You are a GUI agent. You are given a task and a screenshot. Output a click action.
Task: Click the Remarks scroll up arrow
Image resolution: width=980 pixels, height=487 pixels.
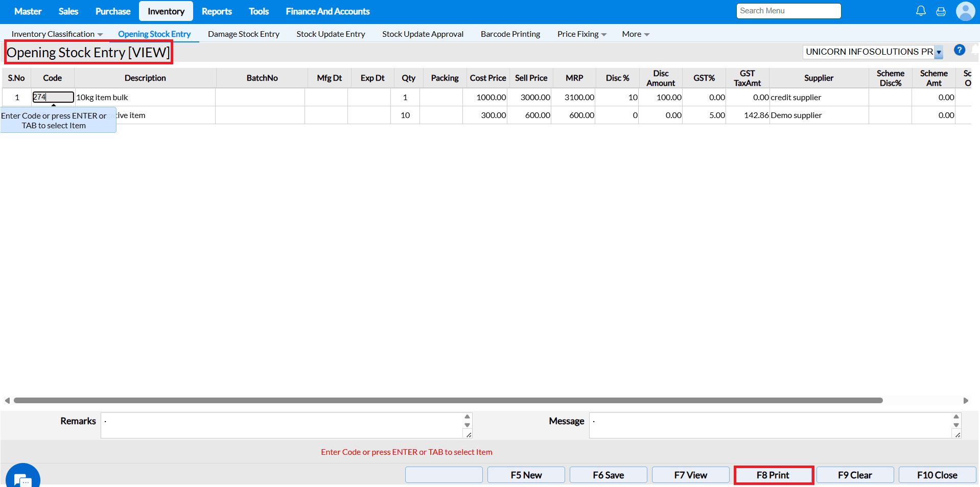(467, 416)
